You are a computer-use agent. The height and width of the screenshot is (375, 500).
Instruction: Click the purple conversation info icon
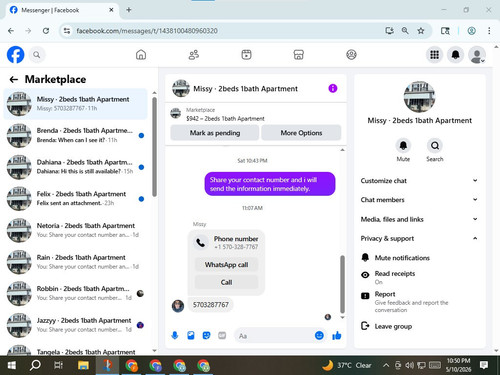coord(333,88)
